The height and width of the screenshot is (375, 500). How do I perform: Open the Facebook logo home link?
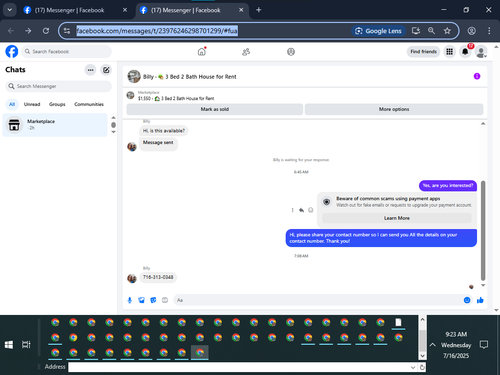[12, 52]
